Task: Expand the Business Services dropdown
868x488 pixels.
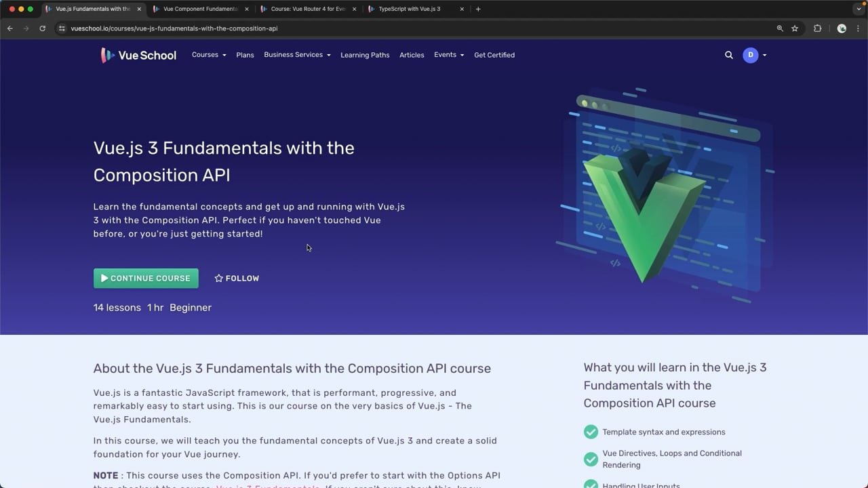Action: point(297,55)
